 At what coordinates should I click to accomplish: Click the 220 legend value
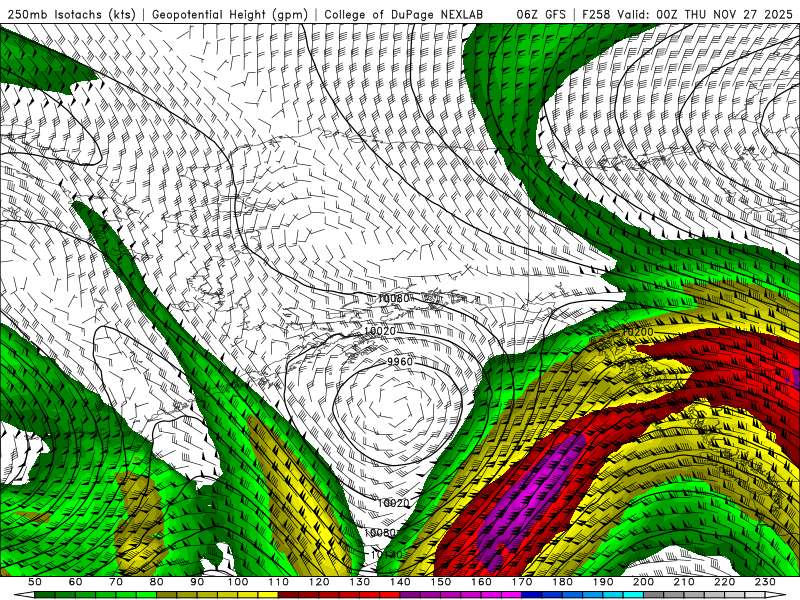click(x=725, y=582)
